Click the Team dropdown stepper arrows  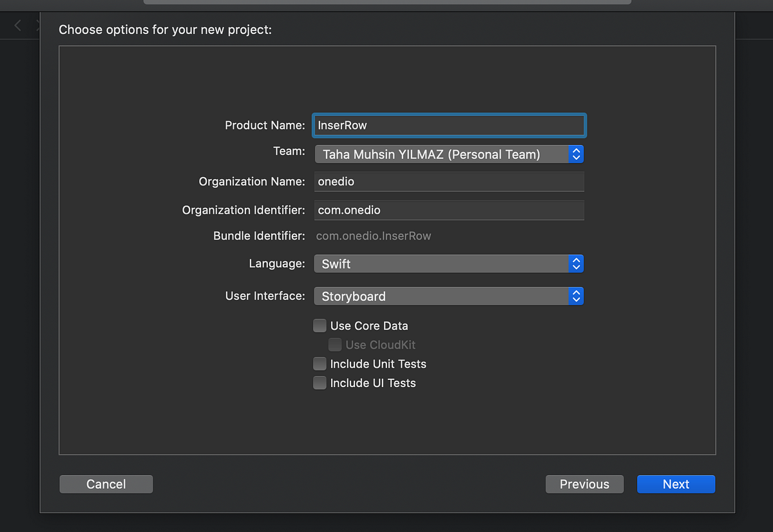577,154
